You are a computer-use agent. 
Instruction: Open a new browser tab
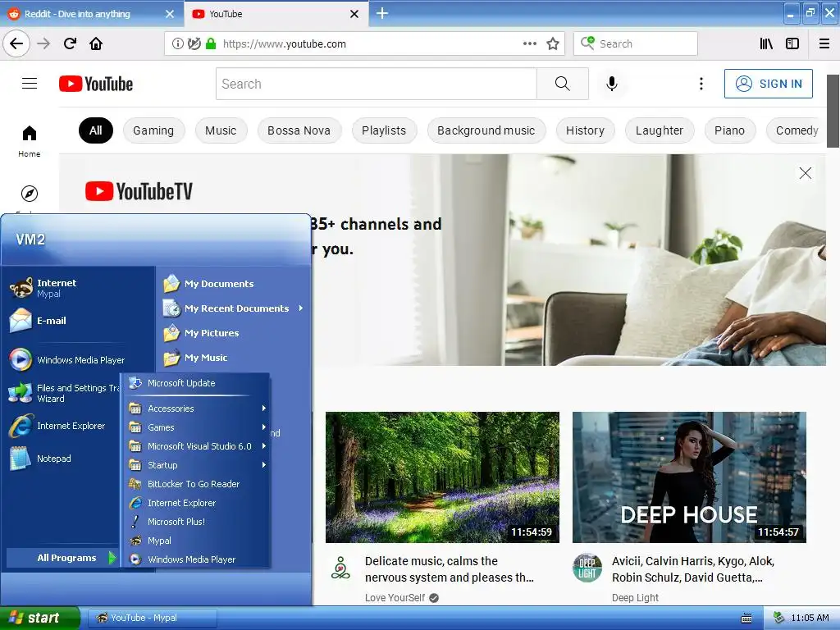tap(382, 13)
